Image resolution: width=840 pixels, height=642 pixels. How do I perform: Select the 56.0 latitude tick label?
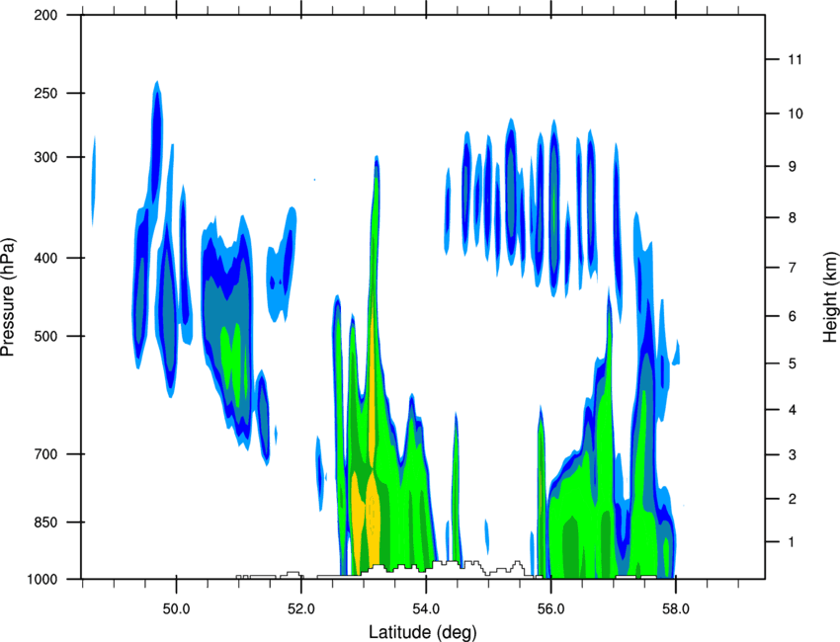551,609
